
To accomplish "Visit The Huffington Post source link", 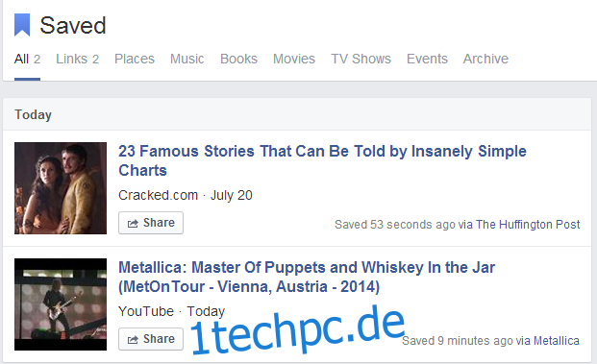I will pos(528,225).
